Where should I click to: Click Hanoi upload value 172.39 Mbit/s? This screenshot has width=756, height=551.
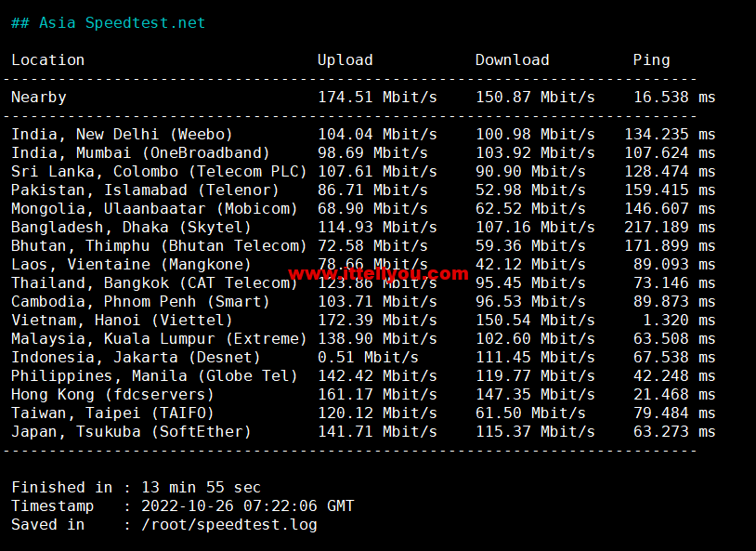pyautogui.click(x=377, y=321)
